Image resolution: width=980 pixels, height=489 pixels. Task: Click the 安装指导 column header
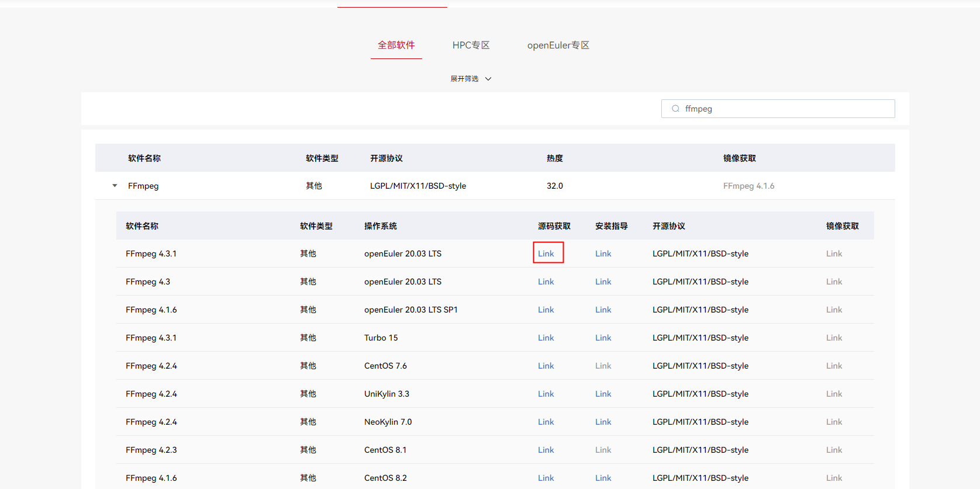point(612,226)
